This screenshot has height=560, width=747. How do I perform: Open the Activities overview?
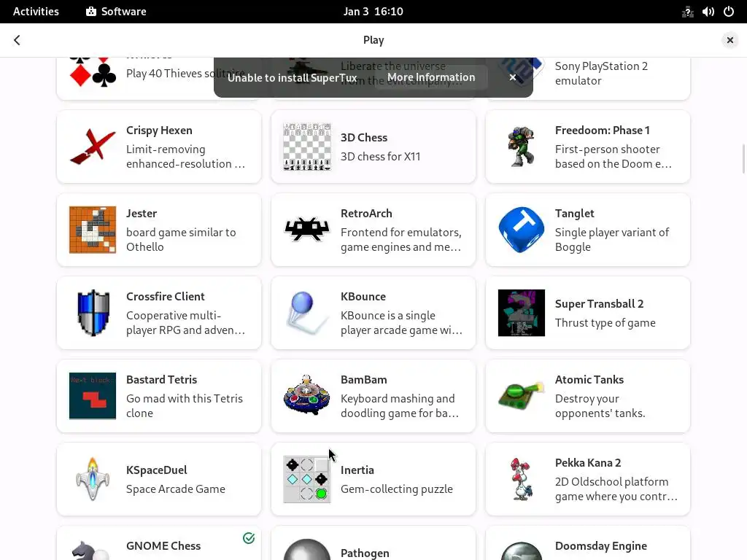click(x=36, y=12)
